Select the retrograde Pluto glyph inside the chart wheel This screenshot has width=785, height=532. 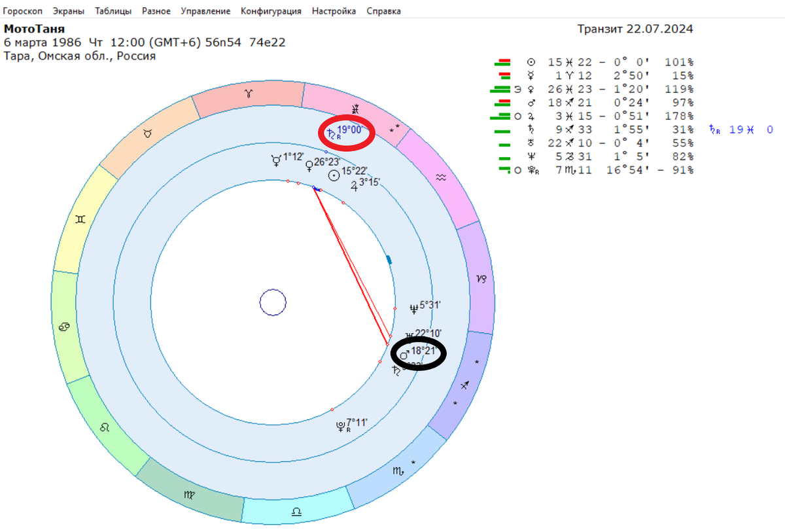pos(341,425)
